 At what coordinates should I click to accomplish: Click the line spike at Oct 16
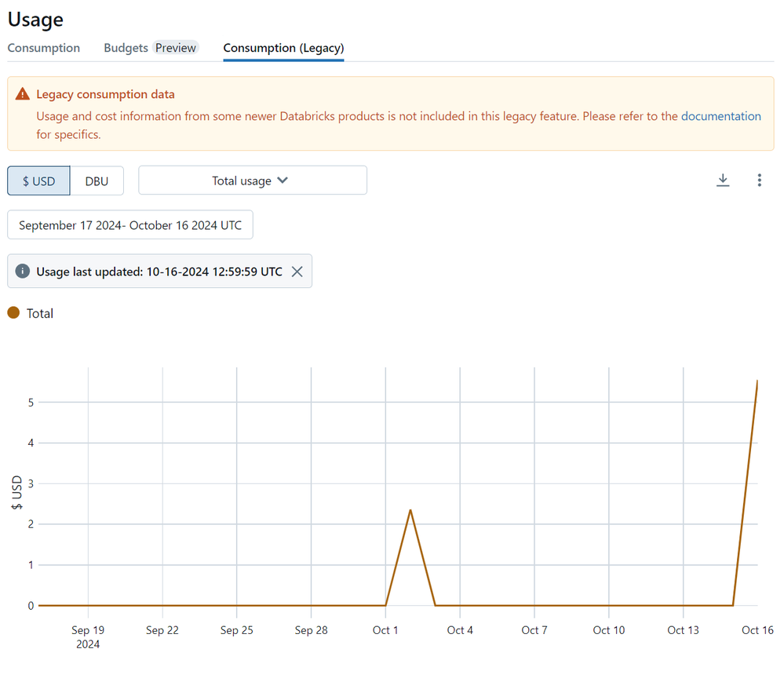pyautogui.click(x=757, y=382)
